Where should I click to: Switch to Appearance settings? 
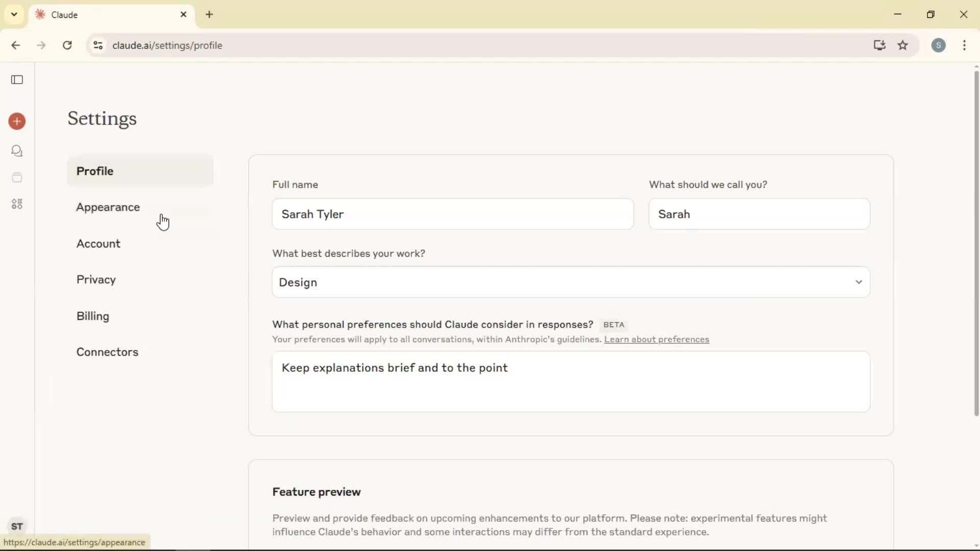point(108,207)
